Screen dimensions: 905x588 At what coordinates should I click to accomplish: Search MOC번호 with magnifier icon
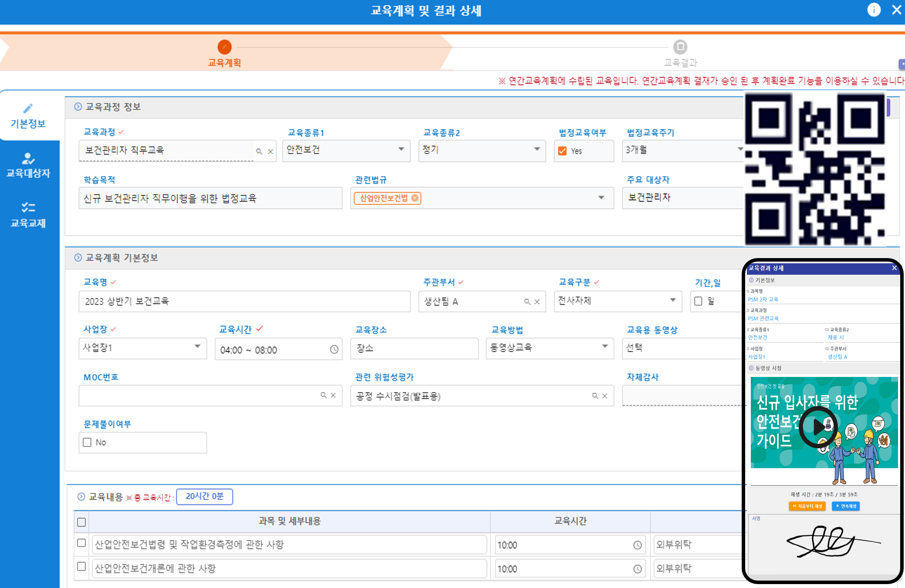pos(324,395)
